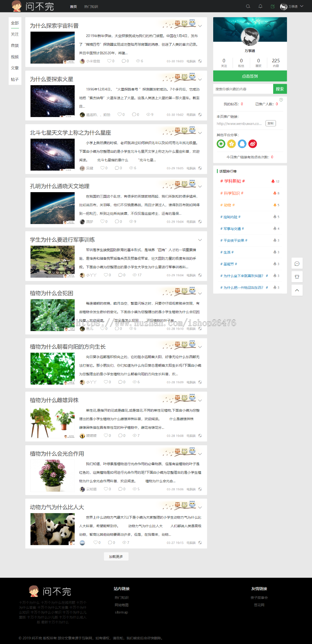
Task: Like the 孔明为什么通晓天文地理 post
Action: (x=102, y=222)
